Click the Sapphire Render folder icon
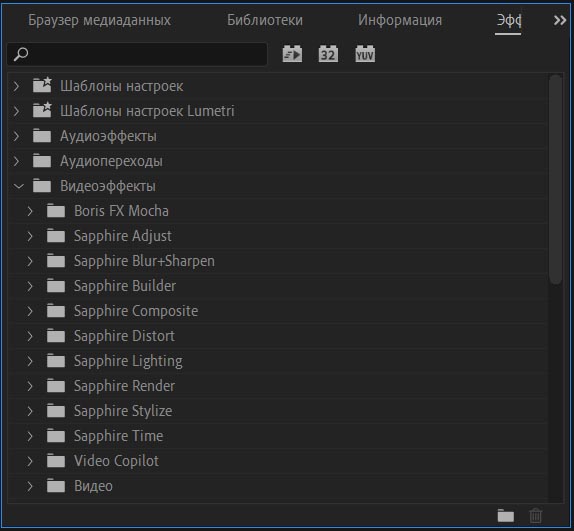Viewport: 574px width, 531px height. [x=56, y=386]
